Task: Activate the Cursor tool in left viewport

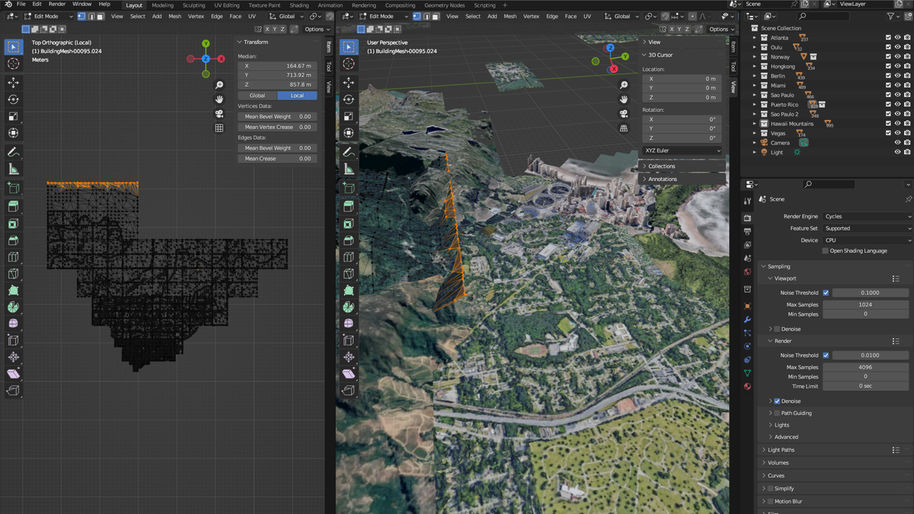Action: pyautogui.click(x=14, y=64)
